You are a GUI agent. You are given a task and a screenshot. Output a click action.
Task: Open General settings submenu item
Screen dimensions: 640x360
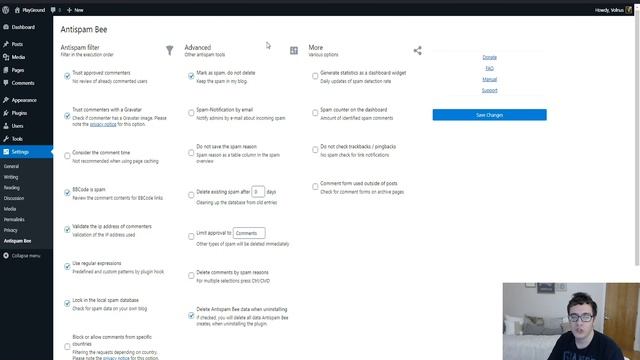pos(11,167)
